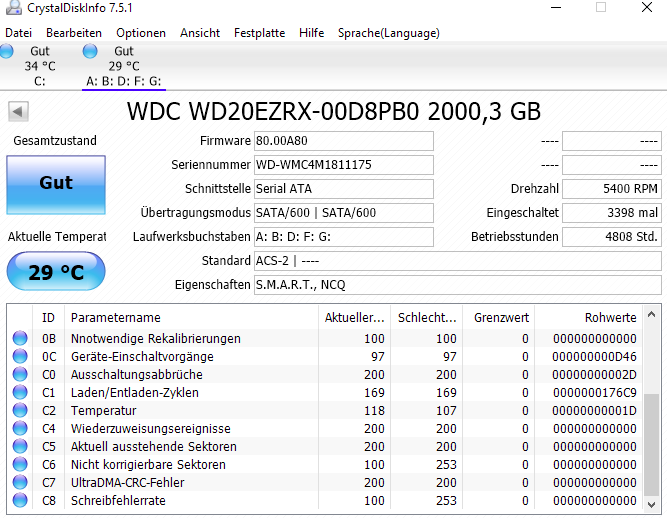Switch to C: disk tab showing 34 °C
This screenshot has width=667, height=518.
click(40, 66)
